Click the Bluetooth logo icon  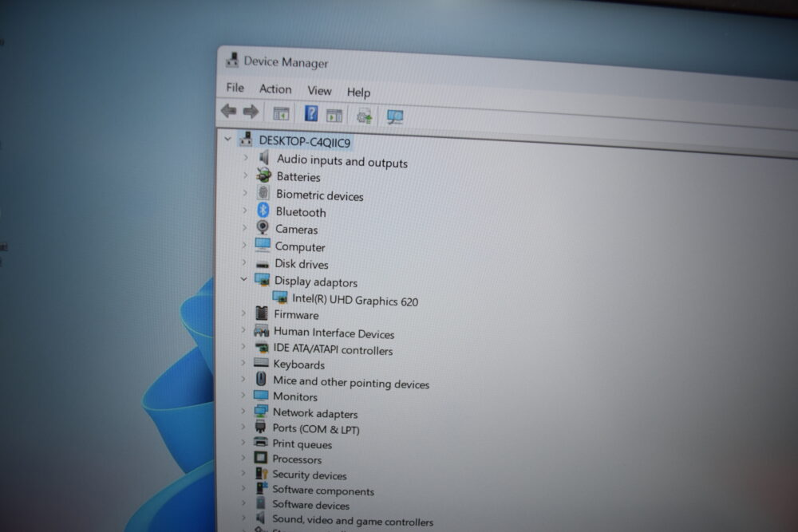click(x=263, y=210)
